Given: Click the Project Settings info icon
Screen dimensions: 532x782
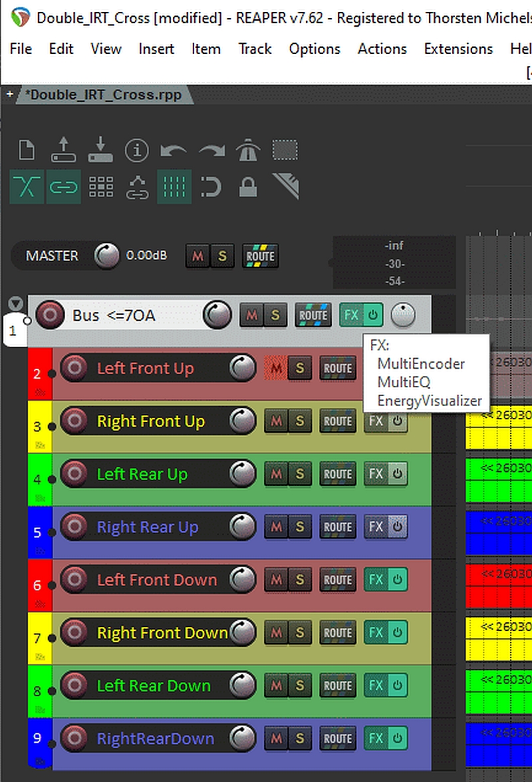Looking at the screenshot, I should coord(137,150).
